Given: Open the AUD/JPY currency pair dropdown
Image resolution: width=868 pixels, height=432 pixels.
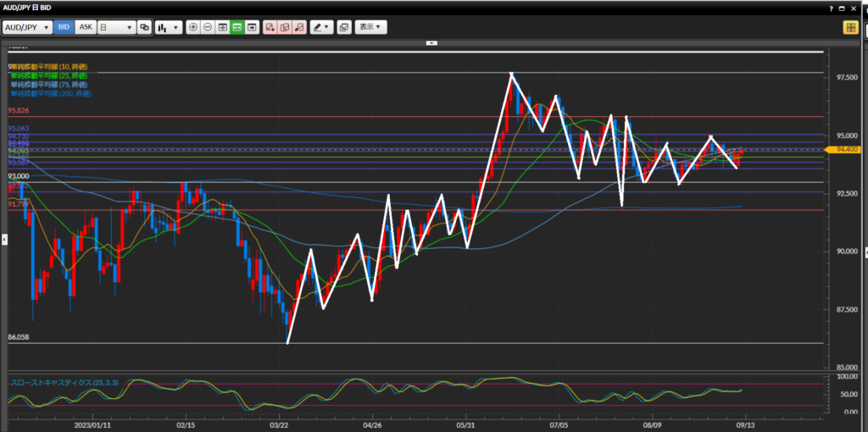Looking at the screenshot, I should [x=27, y=27].
